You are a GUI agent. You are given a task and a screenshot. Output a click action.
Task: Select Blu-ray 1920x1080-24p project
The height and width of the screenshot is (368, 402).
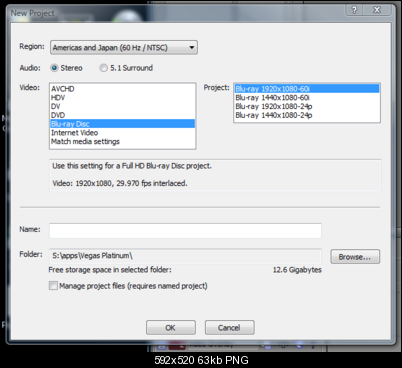[x=307, y=106]
